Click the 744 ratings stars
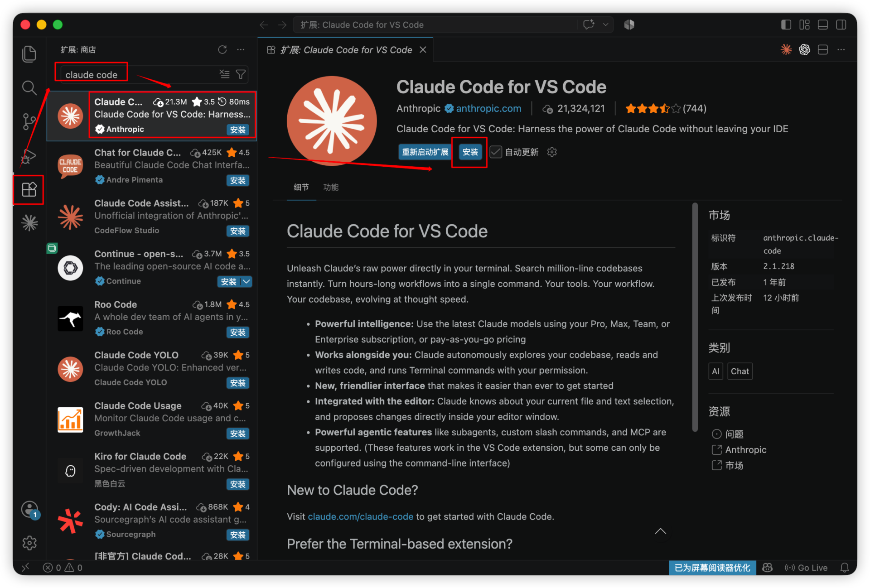Viewport: 870px width, 588px height. [665, 109]
